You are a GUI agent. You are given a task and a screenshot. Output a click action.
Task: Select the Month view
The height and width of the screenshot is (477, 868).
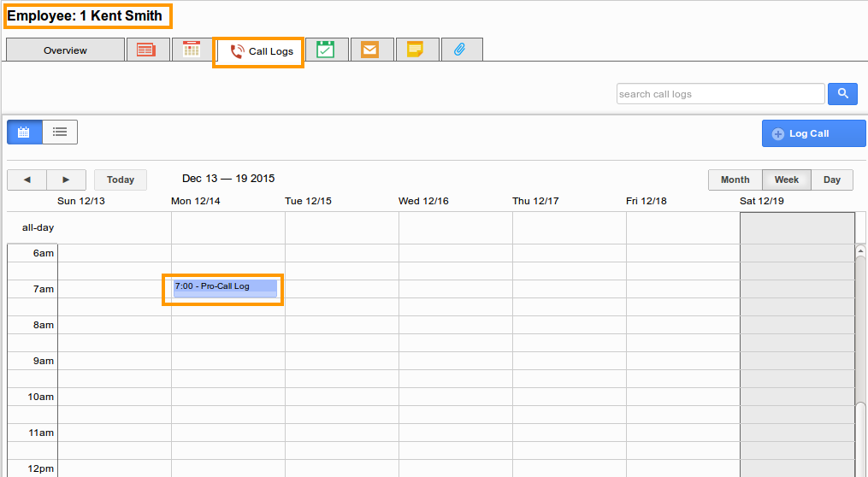[735, 180]
